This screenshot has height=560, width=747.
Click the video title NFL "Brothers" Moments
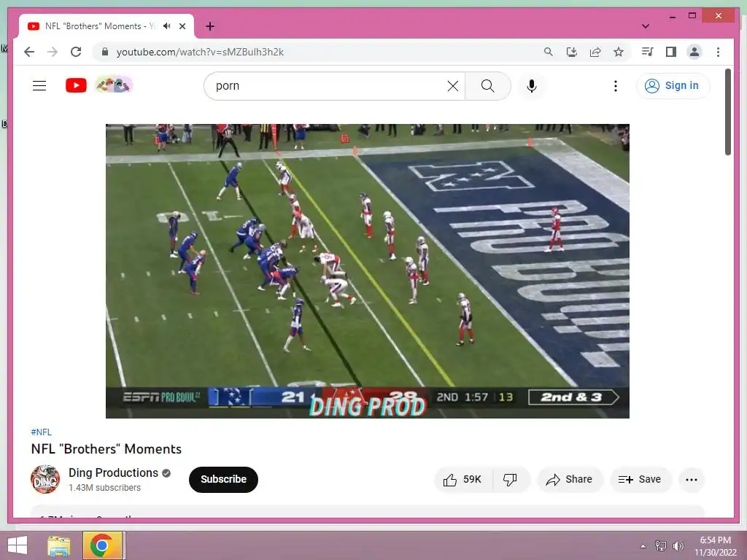(x=107, y=449)
